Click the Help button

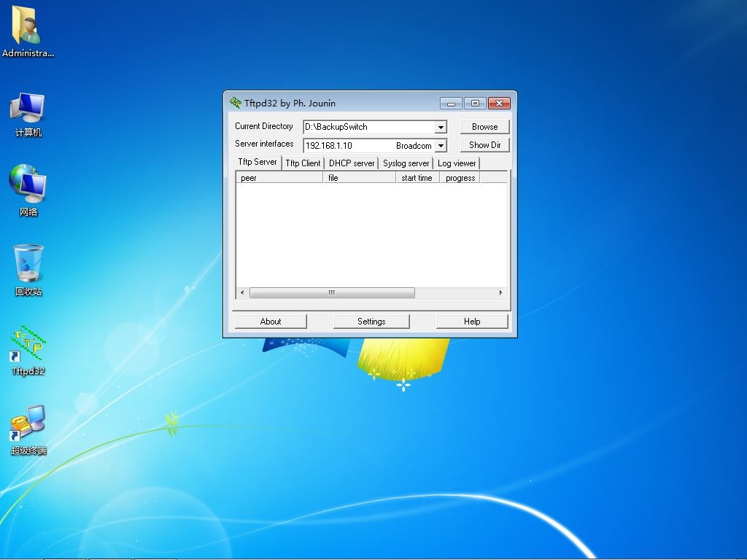pos(472,322)
